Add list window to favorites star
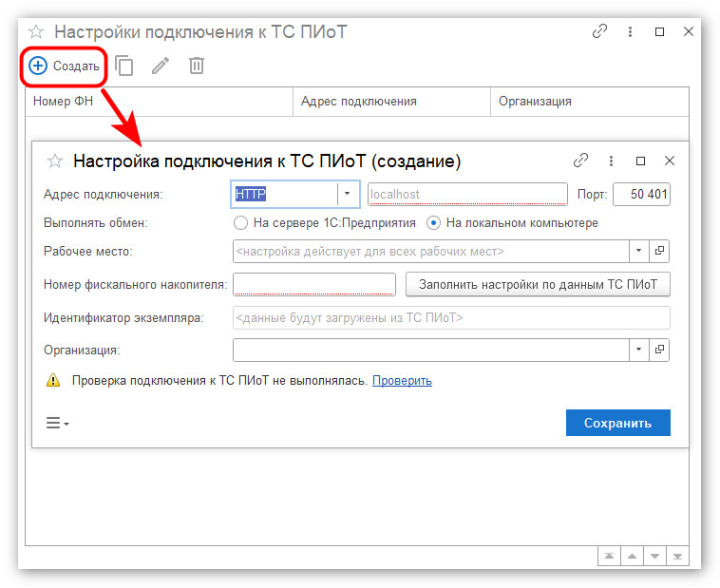Screen dimensions: 720x588 point(36,31)
